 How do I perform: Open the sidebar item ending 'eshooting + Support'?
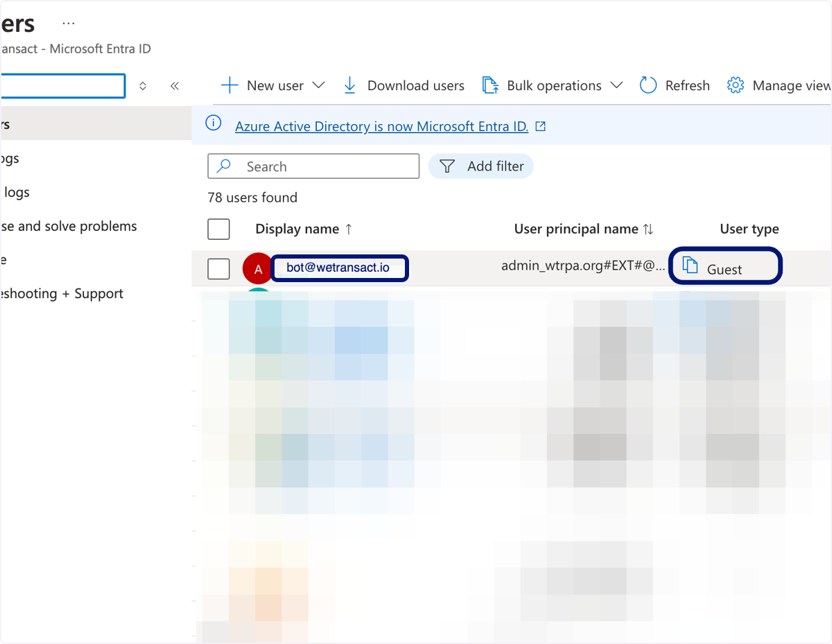point(62,293)
